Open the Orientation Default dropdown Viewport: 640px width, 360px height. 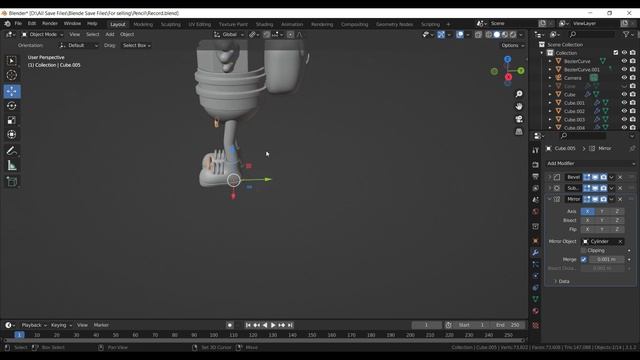78,46
